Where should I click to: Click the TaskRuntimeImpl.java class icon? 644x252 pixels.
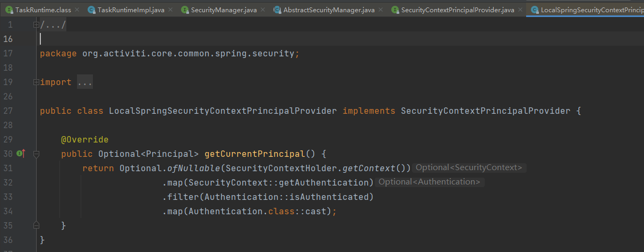[91, 10]
